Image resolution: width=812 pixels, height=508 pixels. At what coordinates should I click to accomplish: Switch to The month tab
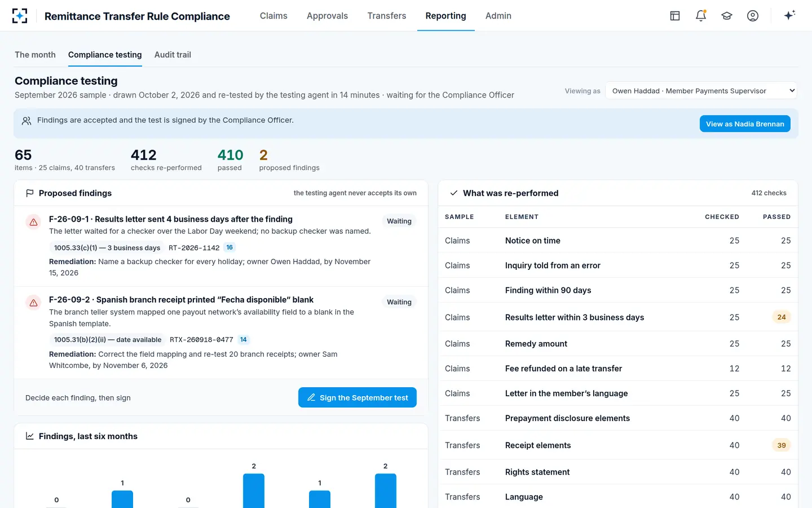(35, 55)
